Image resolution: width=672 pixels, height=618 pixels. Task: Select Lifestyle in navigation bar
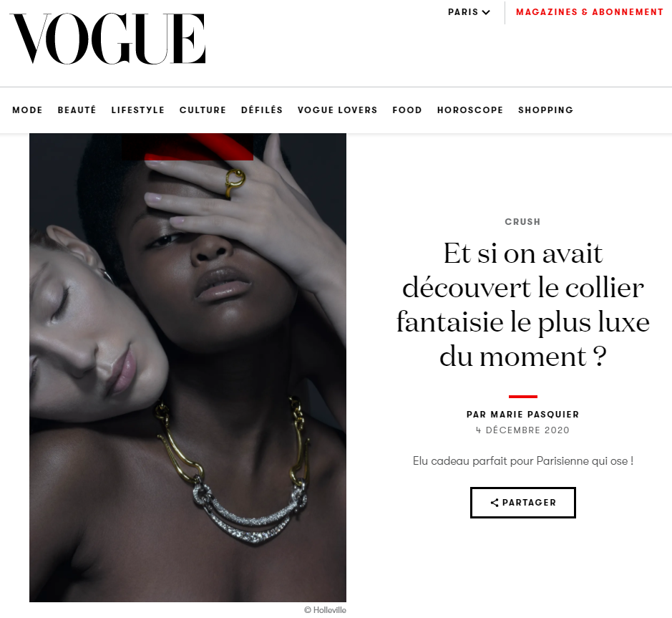tap(138, 110)
